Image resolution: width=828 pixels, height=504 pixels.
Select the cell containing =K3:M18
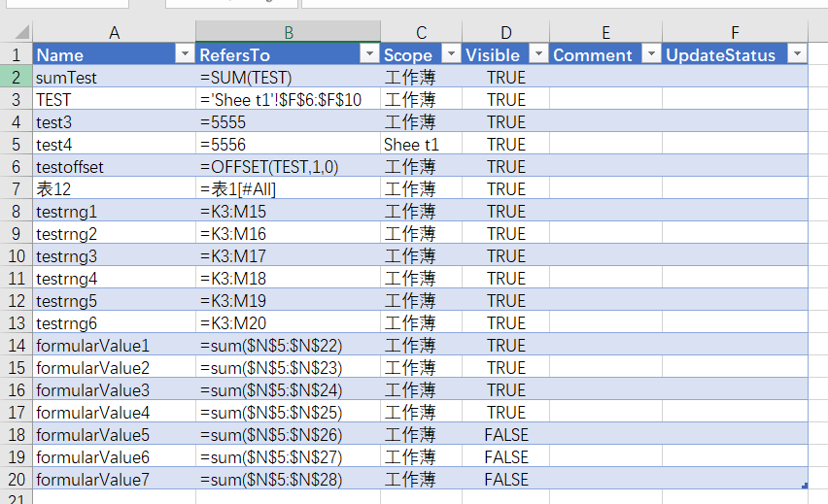(289, 278)
